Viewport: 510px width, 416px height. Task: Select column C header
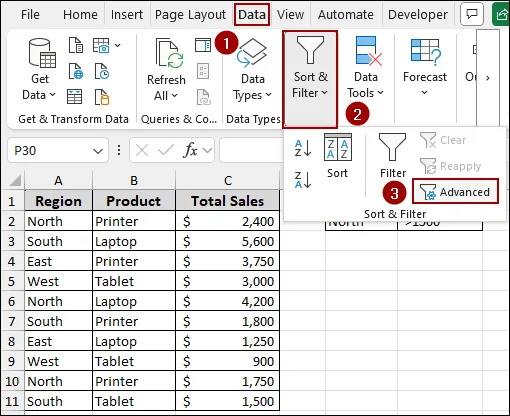[x=227, y=180]
